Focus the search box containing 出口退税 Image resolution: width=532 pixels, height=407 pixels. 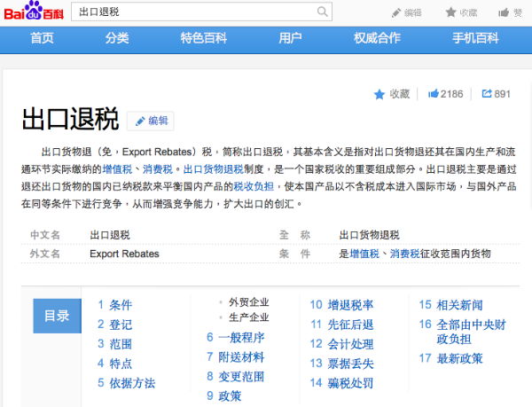(x=201, y=12)
